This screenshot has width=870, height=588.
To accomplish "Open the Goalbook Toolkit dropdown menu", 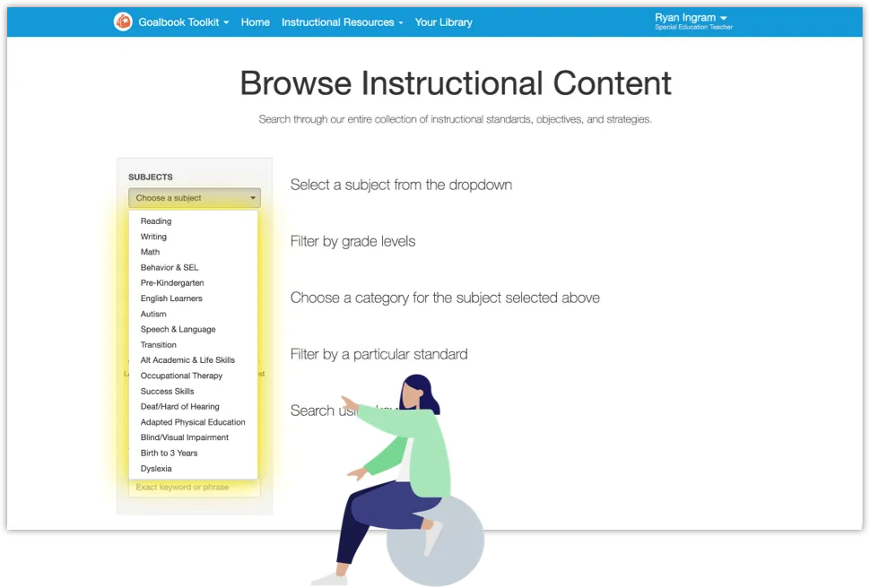I will pyautogui.click(x=183, y=22).
